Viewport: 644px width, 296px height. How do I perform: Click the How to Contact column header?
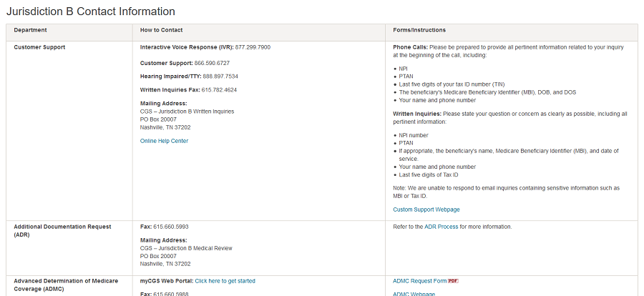161,30
